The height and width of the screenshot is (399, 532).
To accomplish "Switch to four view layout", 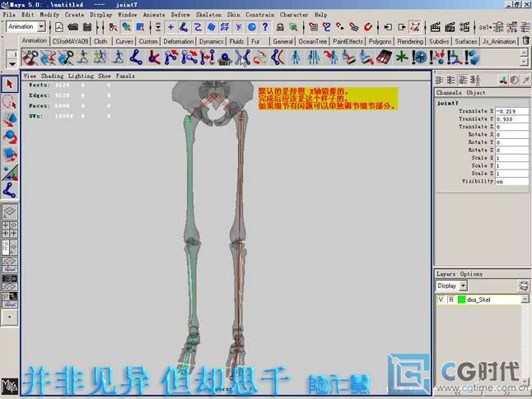I will (10, 230).
